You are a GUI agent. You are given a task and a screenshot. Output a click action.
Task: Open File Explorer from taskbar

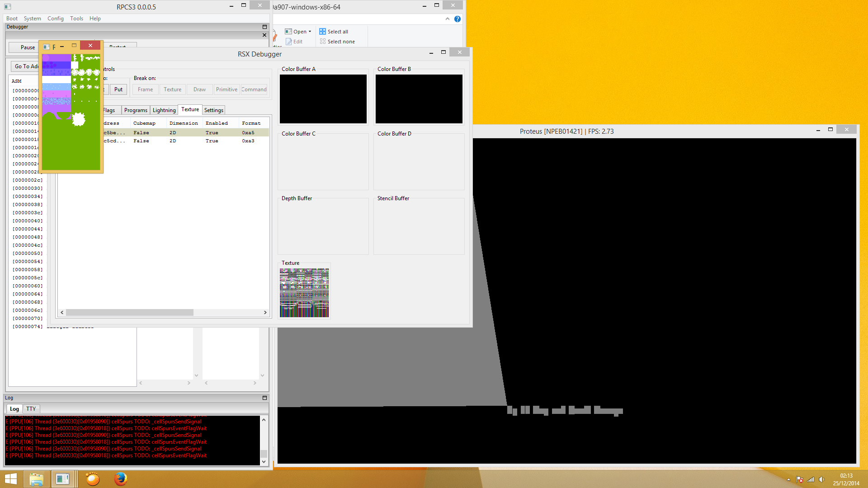point(36,479)
